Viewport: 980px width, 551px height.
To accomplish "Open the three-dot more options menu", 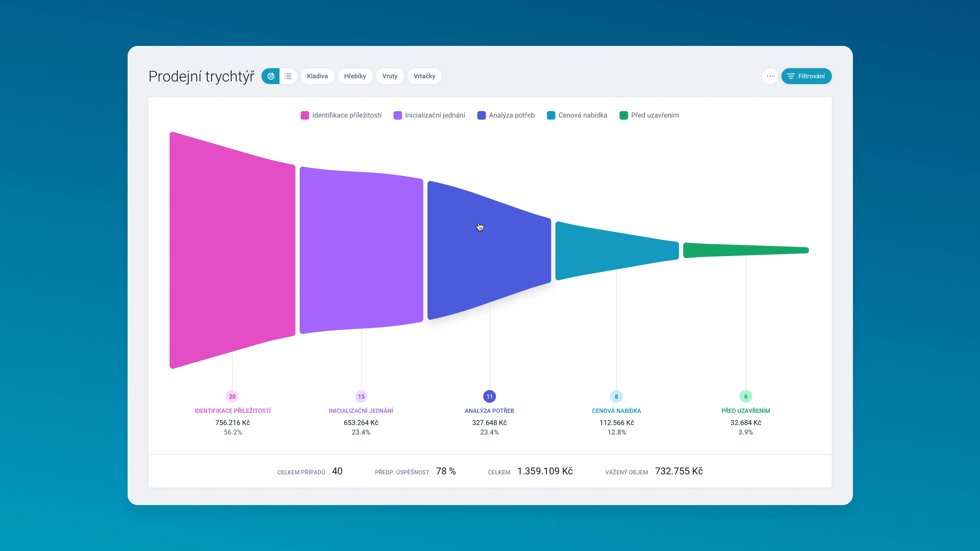I will pos(770,76).
